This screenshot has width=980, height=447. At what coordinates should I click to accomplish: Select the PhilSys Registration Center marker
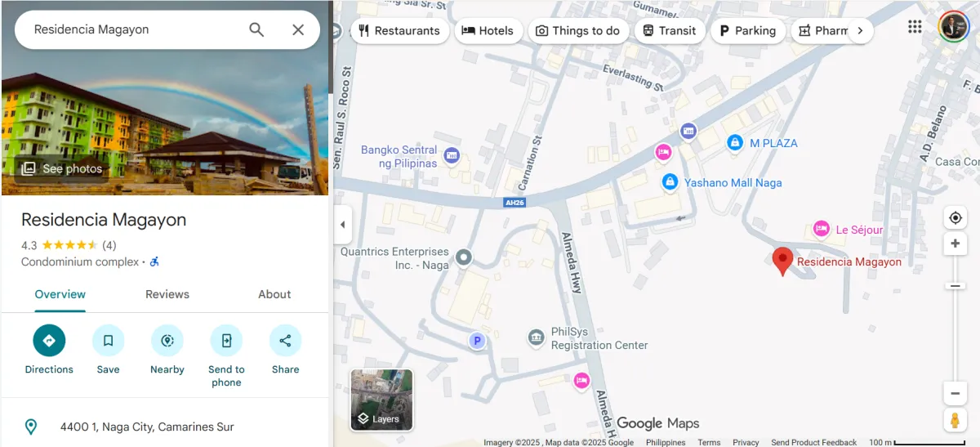point(536,337)
